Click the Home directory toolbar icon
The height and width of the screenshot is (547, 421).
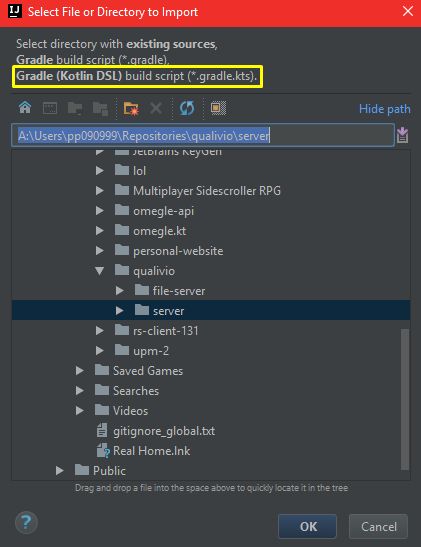[x=25, y=107]
